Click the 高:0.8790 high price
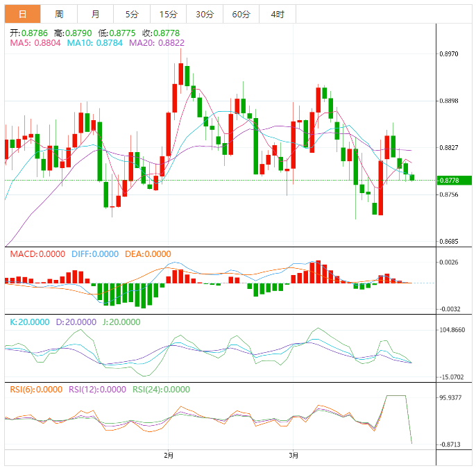This screenshot has height=473, width=476. coord(73,33)
